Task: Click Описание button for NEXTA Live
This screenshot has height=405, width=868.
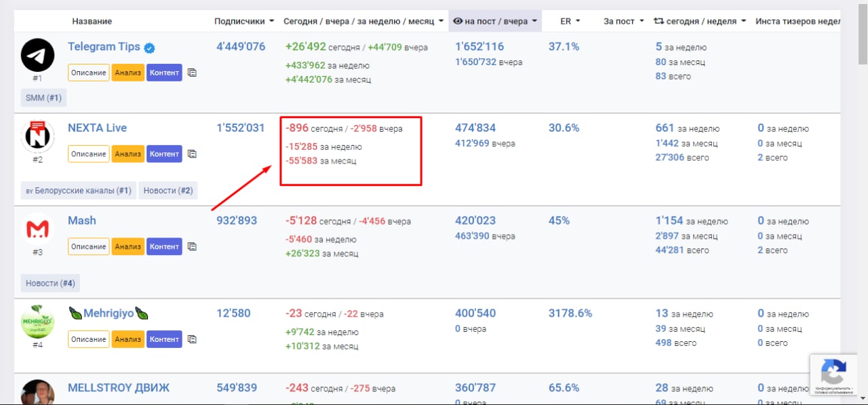Action: tap(89, 154)
